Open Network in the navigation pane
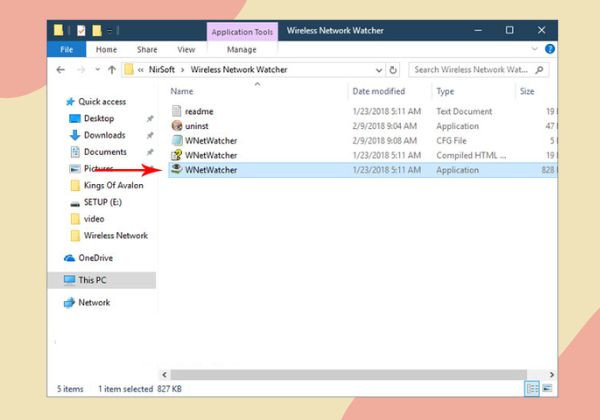 pyautogui.click(x=94, y=303)
